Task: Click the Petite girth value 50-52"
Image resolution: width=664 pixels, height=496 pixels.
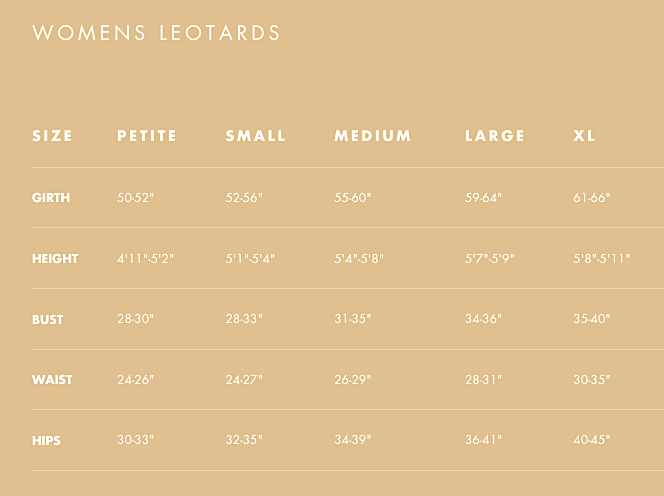Action: click(x=136, y=198)
